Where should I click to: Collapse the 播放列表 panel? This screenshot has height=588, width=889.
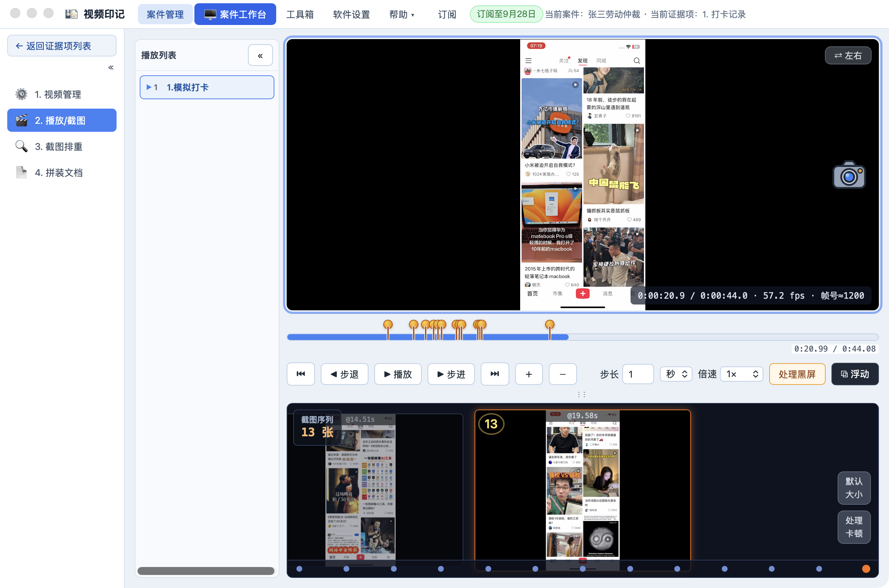pos(260,55)
